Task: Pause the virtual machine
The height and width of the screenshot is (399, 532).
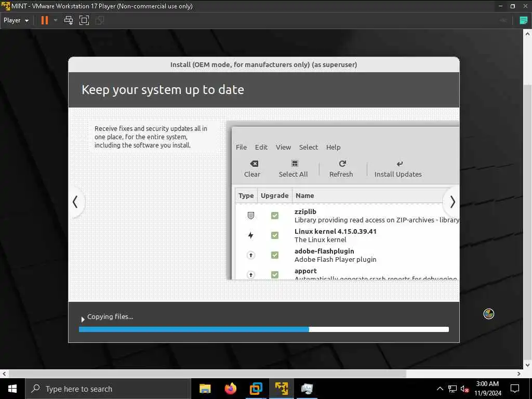Action: click(x=45, y=20)
